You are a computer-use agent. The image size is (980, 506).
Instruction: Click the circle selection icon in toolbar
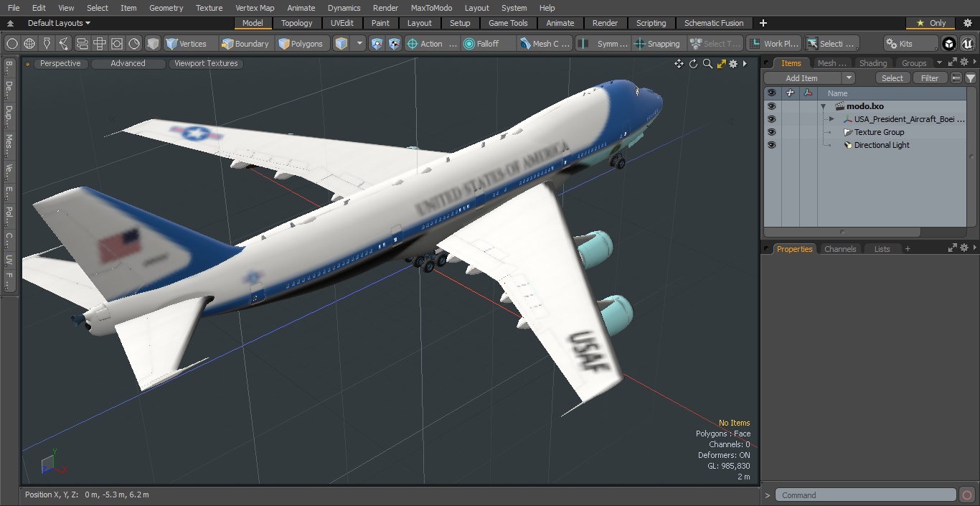click(x=12, y=44)
